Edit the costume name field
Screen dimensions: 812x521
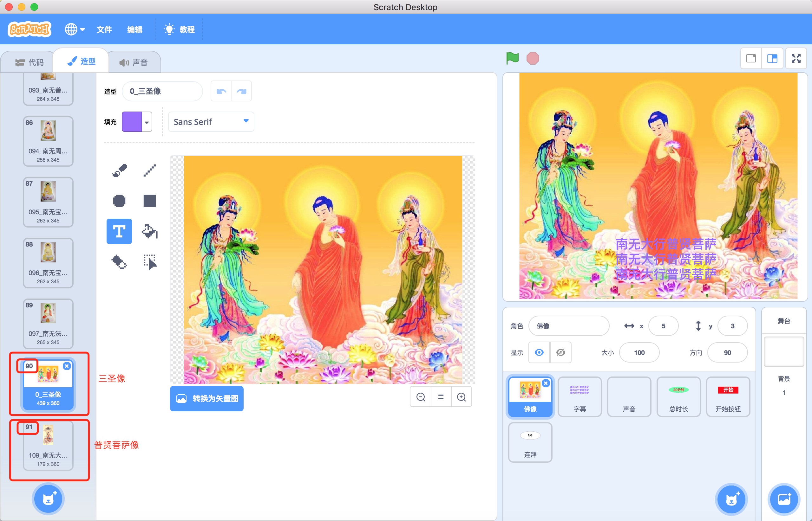pos(162,91)
